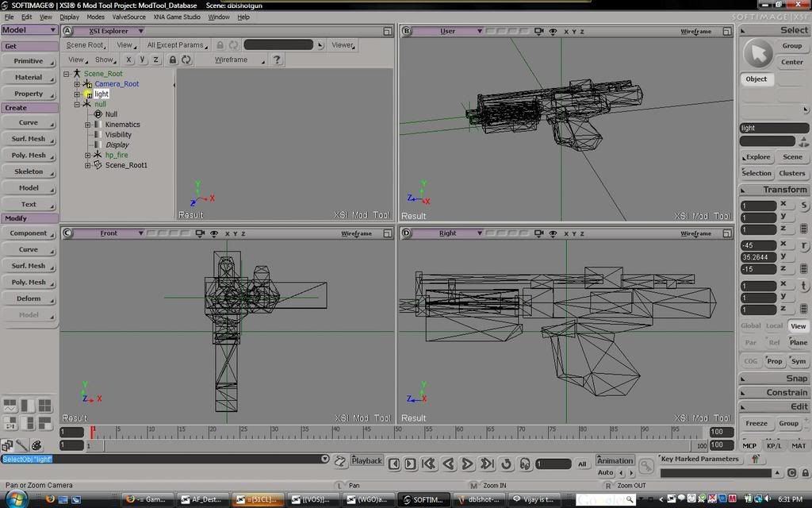Click camera icon in Right viewport header
Screen dimensions: 812x508
pyautogui.click(x=538, y=233)
